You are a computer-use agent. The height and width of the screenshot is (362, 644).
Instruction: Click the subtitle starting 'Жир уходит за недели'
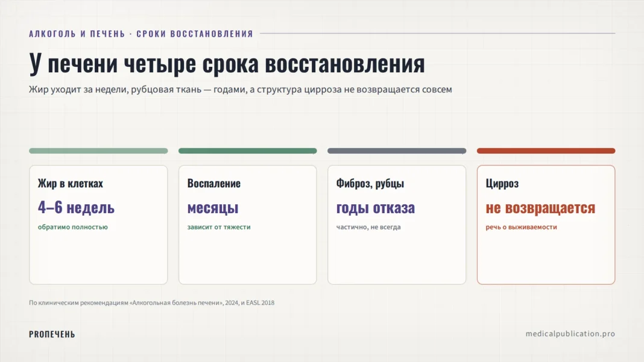point(240,90)
